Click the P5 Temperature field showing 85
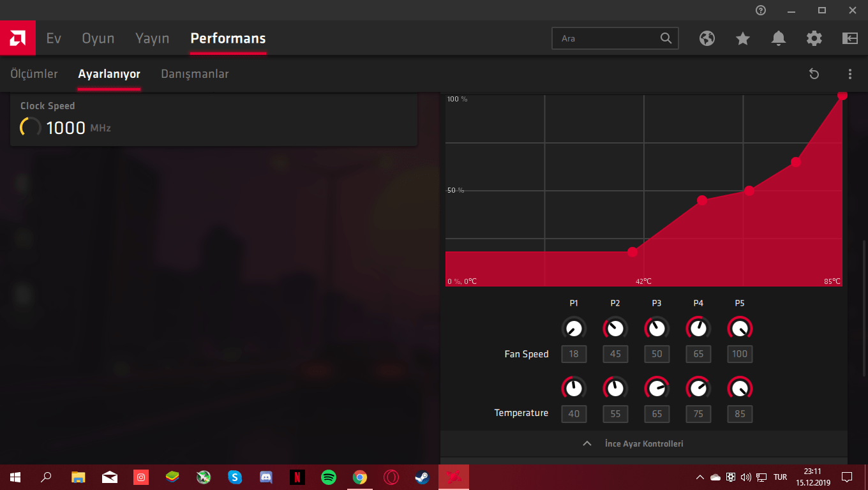Screen dimensions: 868x490 pyautogui.click(x=740, y=413)
